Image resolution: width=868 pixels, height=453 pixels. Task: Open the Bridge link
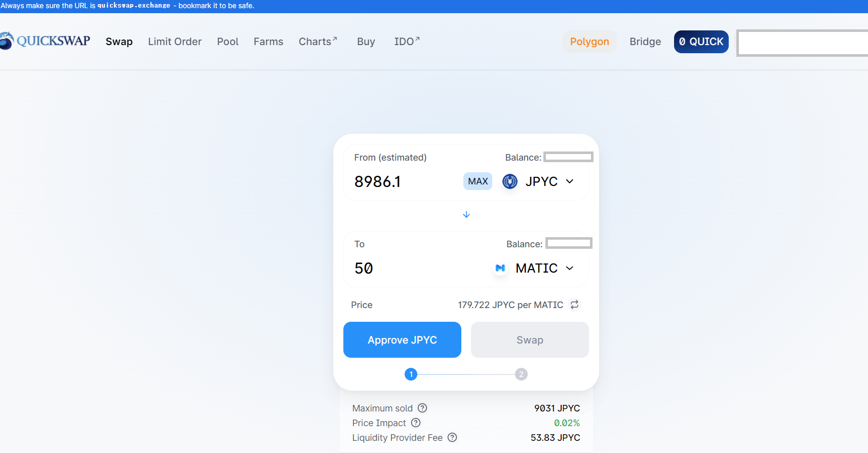(x=645, y=42)
